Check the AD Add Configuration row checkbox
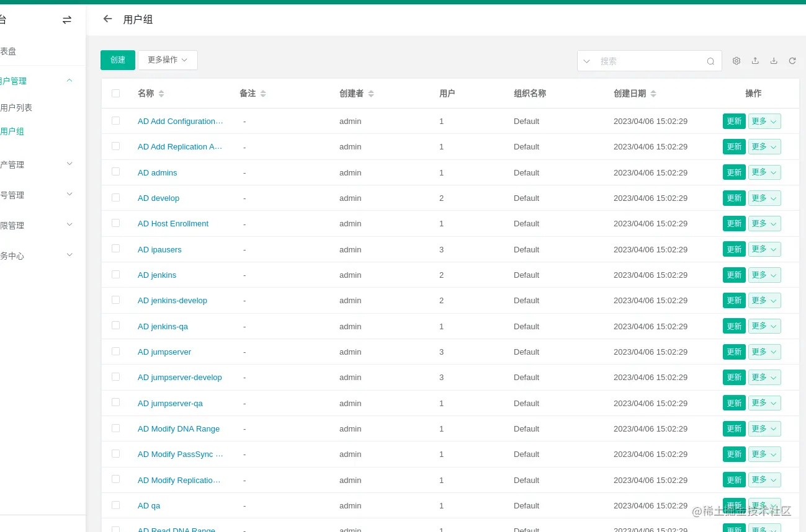Viewport: 806px width, 532px height. point(115,121)
